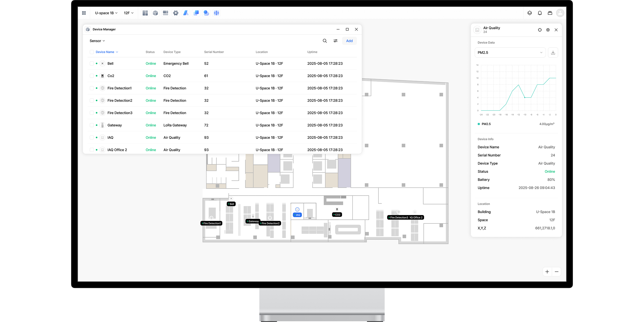This screenshot has height=322, width=644.
Task: Check the Bell device checkbox
Action: (x=92, y=64)
